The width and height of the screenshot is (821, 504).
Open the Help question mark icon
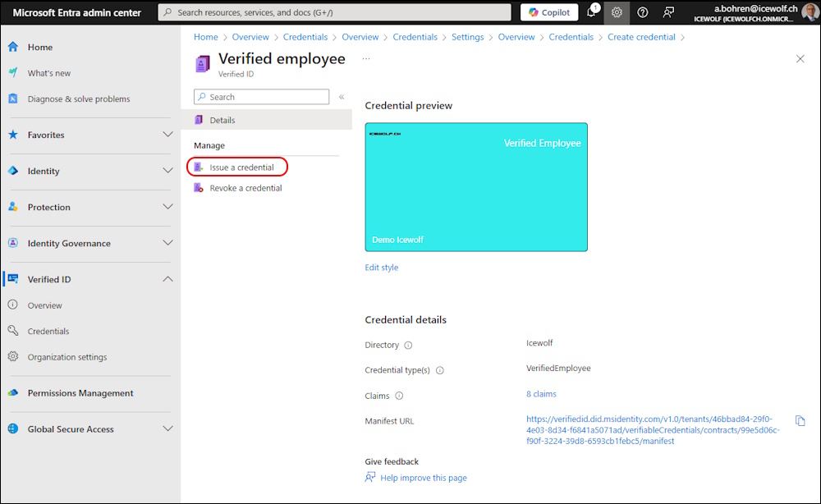pos(643,12)
